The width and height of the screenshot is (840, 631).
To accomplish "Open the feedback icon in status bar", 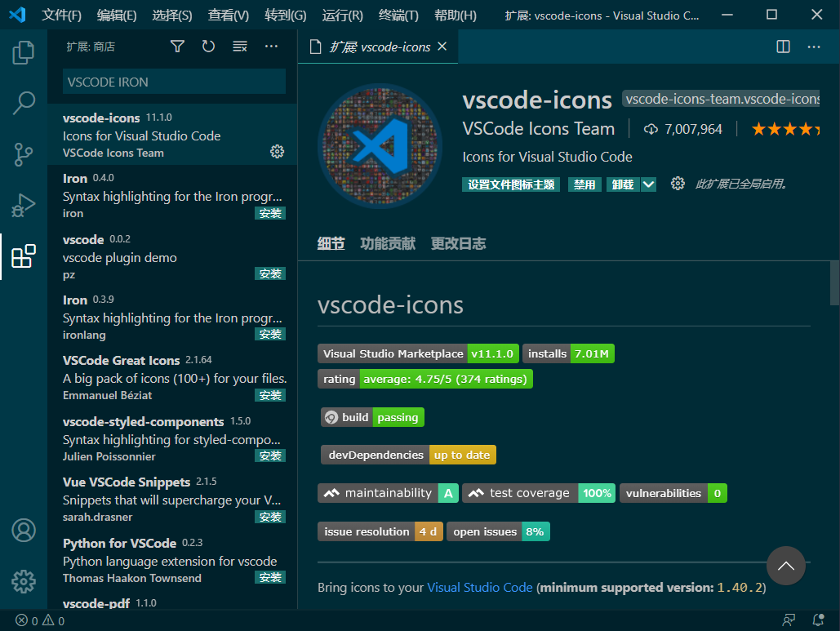I will coord(788,620).
